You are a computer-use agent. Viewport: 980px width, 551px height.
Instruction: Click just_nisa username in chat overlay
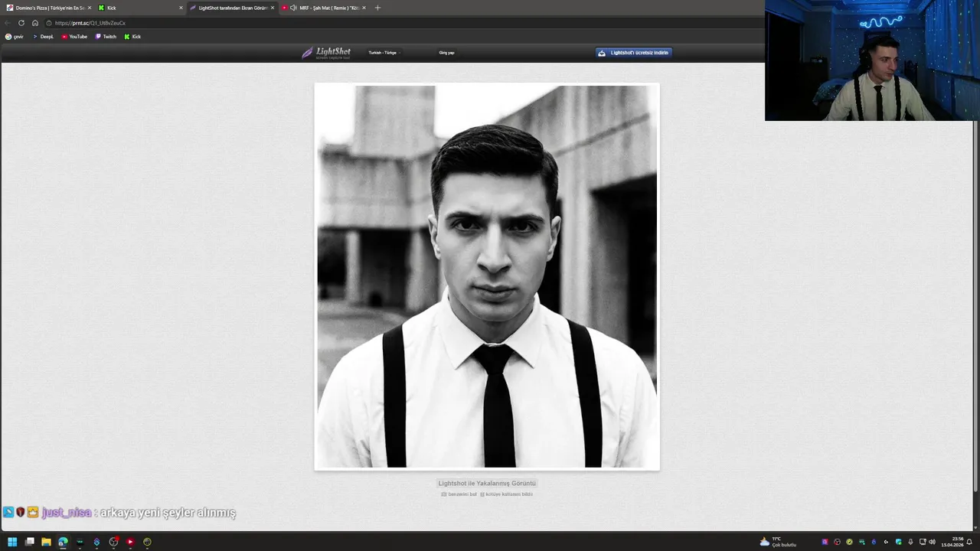pos(67,513)
